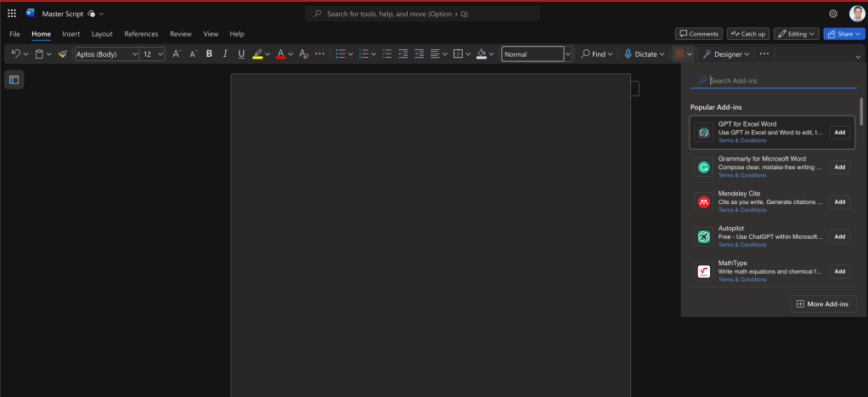
Task: Switch to the Review tab
Action: (x=180, y=34)
